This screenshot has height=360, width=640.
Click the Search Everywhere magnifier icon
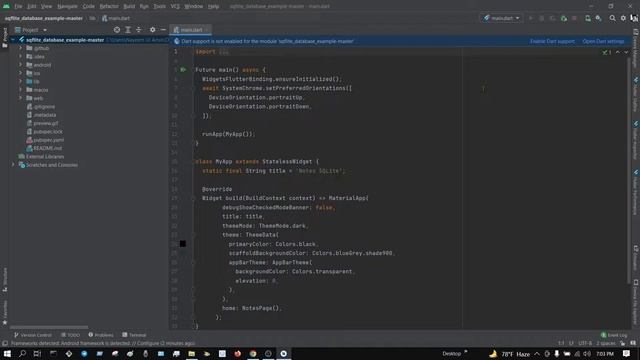pyautogui.click(x=612, y=18)
